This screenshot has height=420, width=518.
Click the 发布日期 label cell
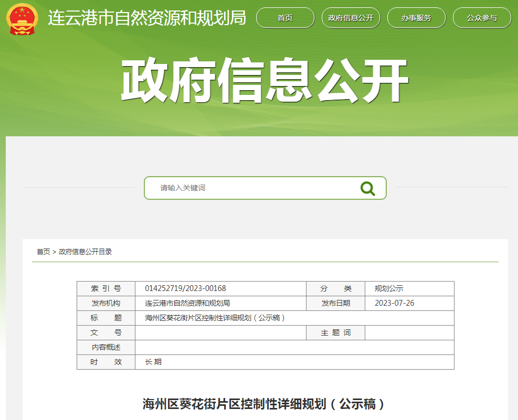[336, 303]
